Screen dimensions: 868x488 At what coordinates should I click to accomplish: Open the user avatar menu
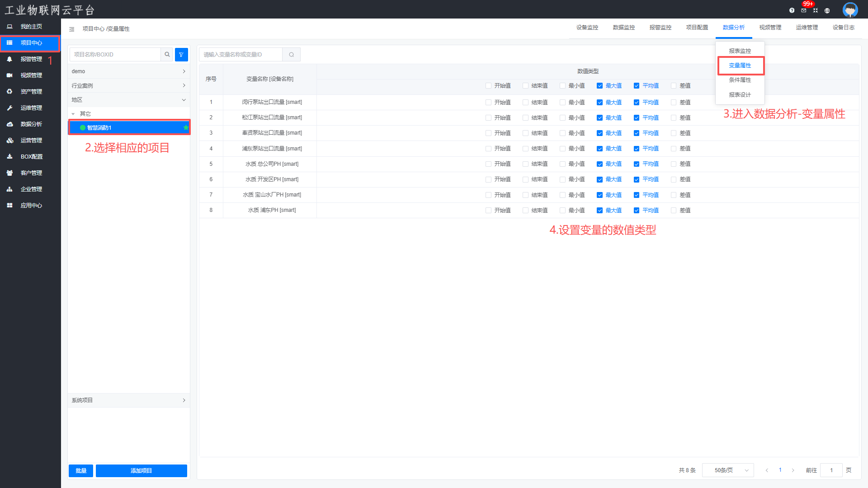point(850,10)
